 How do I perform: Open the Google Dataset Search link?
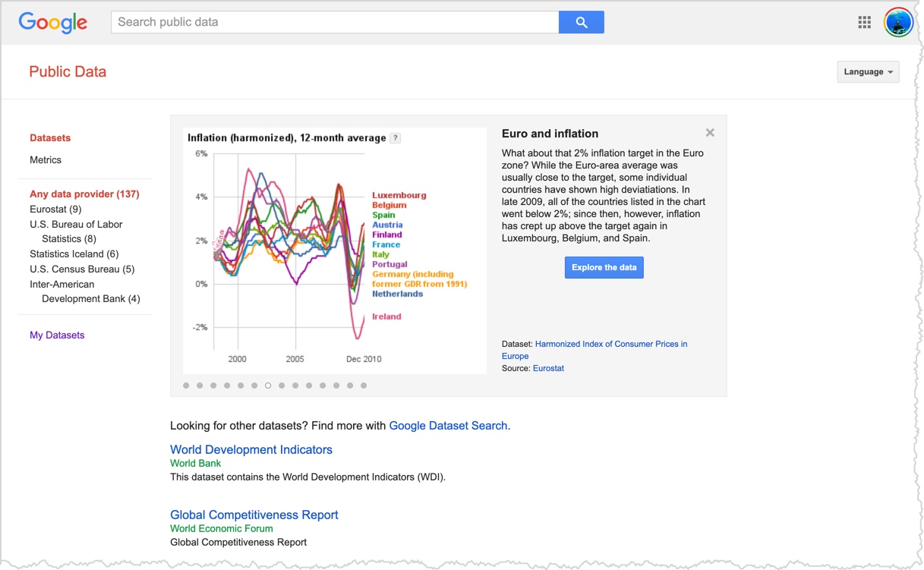click(448, 426)
